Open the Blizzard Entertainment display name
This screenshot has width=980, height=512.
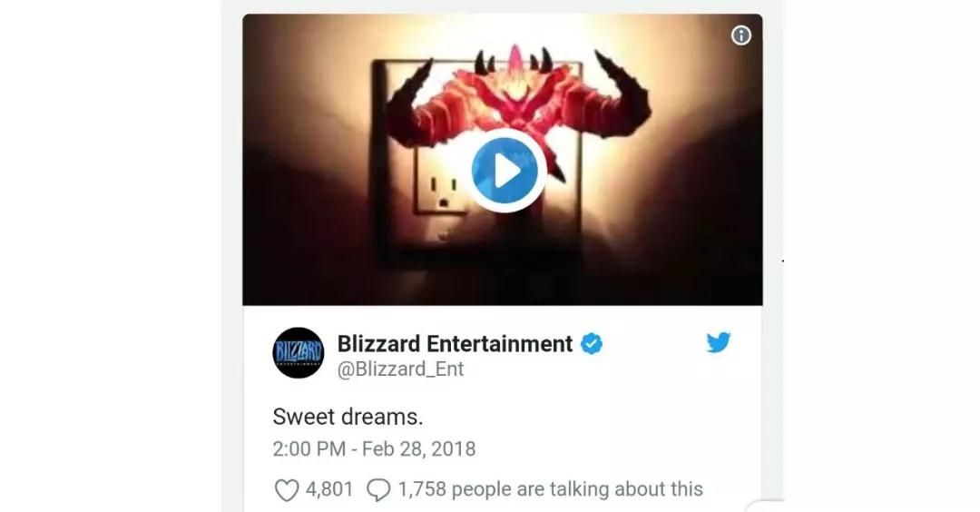[x=455, y=344]
